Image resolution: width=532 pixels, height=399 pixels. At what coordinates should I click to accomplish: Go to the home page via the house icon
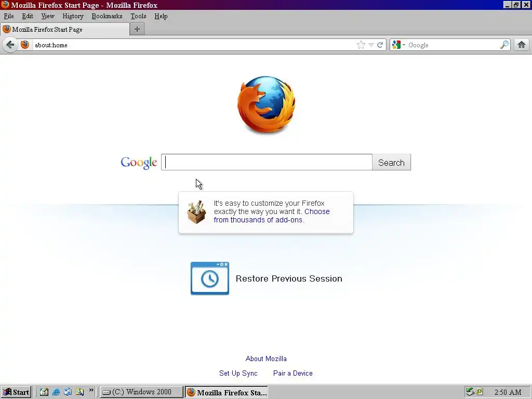[x=522, y=45]
